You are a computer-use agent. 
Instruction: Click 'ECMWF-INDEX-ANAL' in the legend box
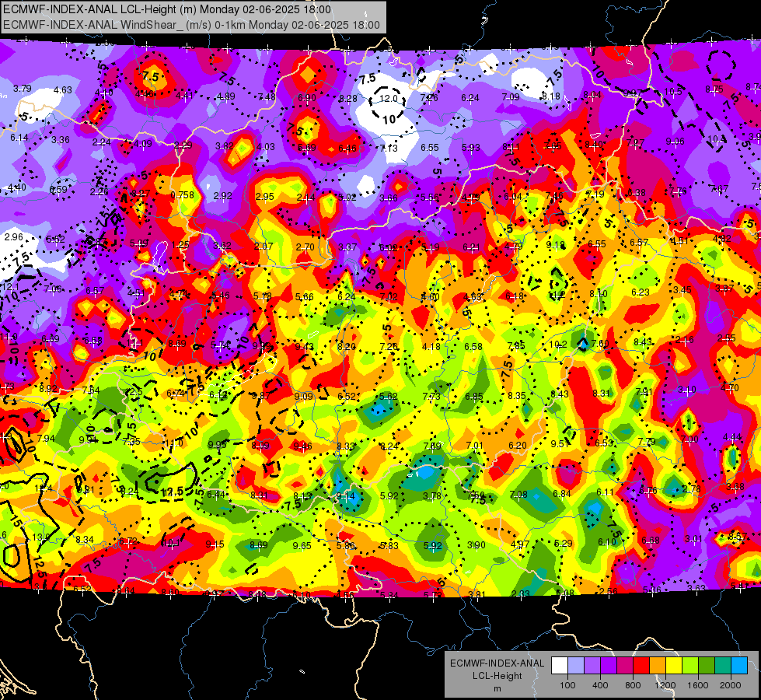(497, 663)
